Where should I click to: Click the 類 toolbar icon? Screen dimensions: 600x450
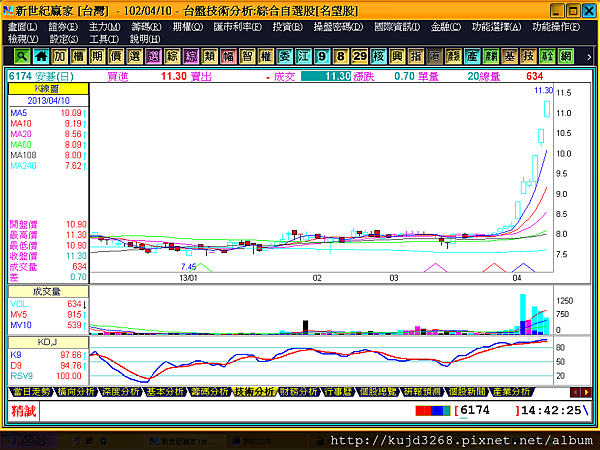point(210,57)
